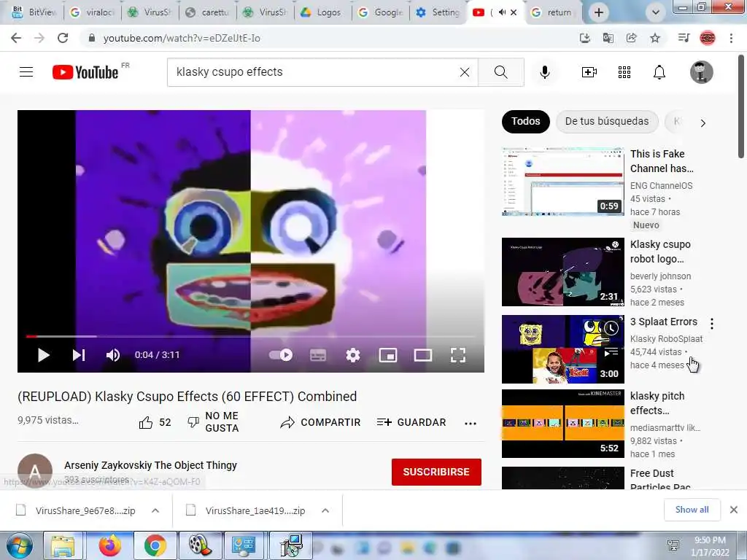Image resolution: width=747 pixels, height=560 pixels.
Task: Open the 3 Splaat Errors video title
Action: (x=663, y=322)
